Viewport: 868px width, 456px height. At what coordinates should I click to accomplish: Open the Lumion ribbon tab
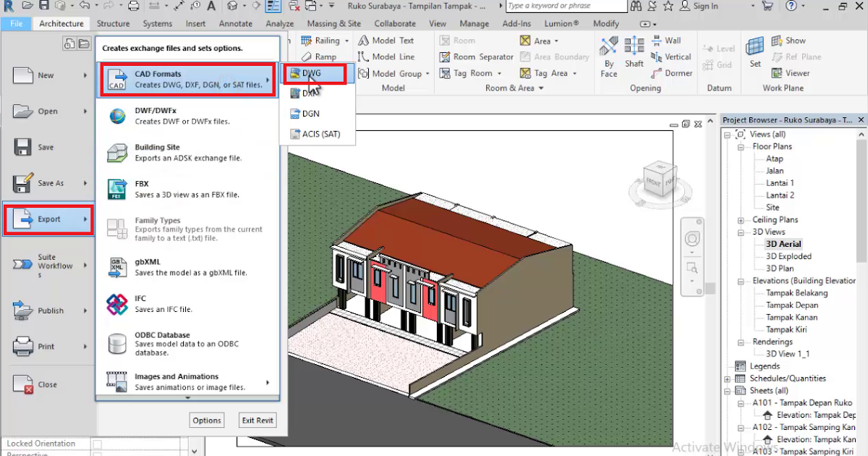pos(562,23)
